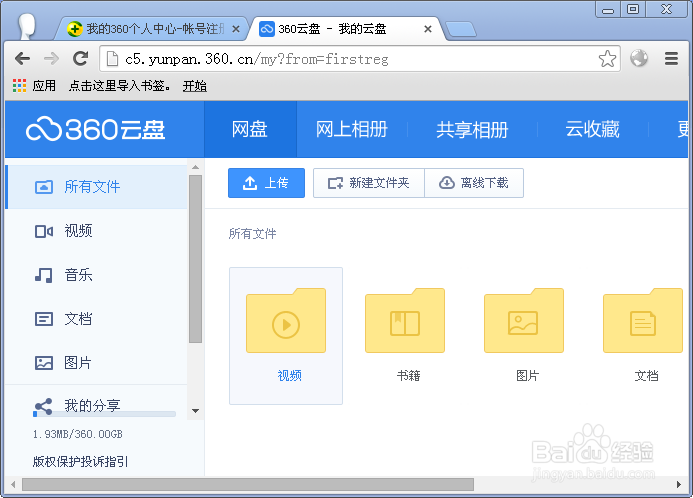Click the horizontal scrollbar thumb
693x498 pixels.
pos(248,485)
